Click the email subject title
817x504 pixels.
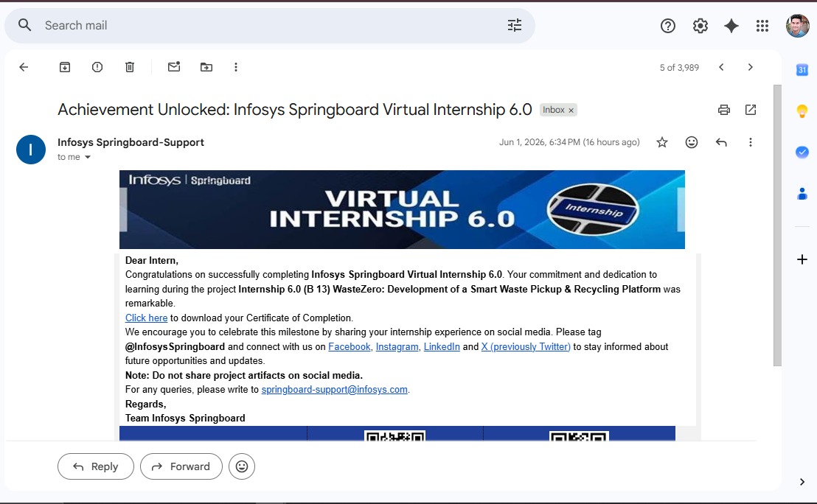pos(294,110)
